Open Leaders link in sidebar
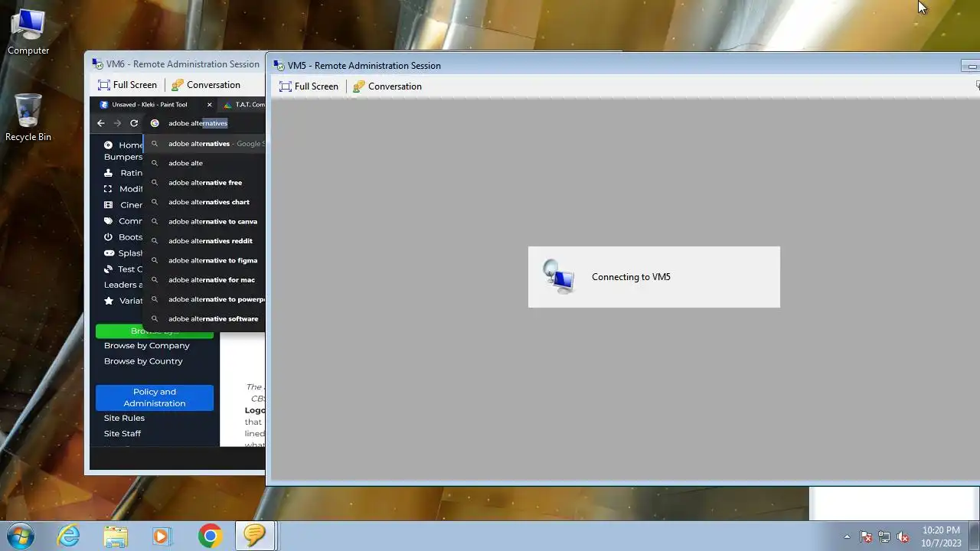The height and width of the screenshot is (551, 980). click(123, 285)
